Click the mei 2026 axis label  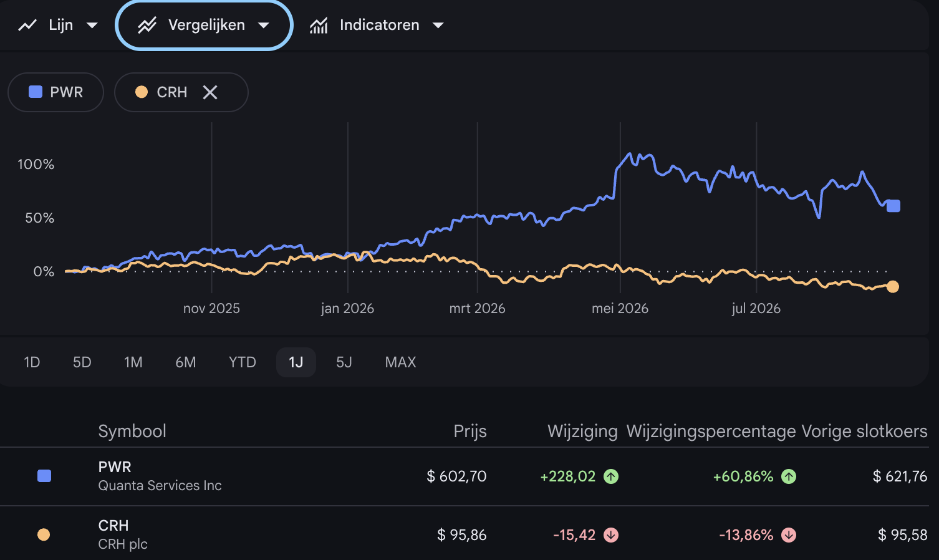tap(620, 309)
